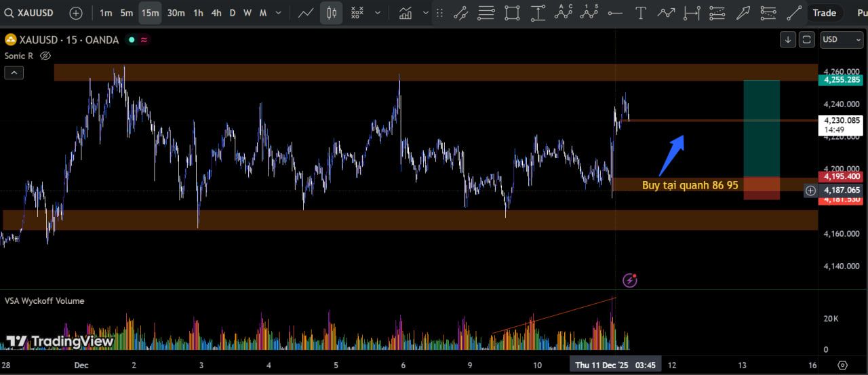This screenshot has height=375, width=868.
Task: Switch to the 5m timeframe
Action: pyautogui.click(x=127, y=13)
